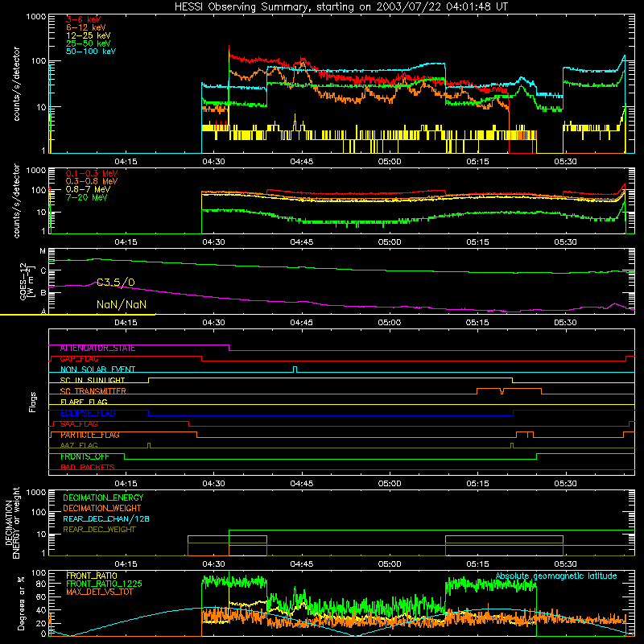Click the 05:00 tick label under flags panel
The height and width of the screenshot is (644, 644).
[390, 484]
